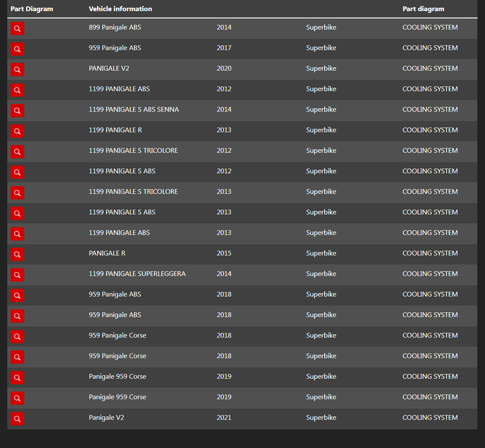The width and height of the screenshot is (485, 448).
Task: Click the year '2017' cell
Action: [x=224, y=48]
